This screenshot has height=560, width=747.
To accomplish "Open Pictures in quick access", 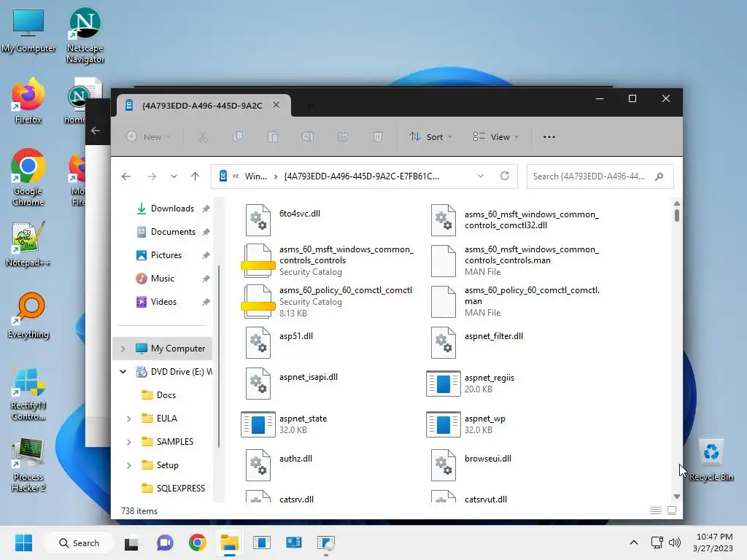I will point(164,255).
